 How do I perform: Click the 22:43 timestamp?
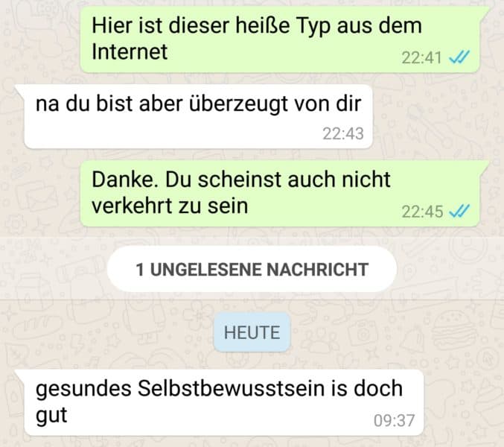click(x=343, y=133)
